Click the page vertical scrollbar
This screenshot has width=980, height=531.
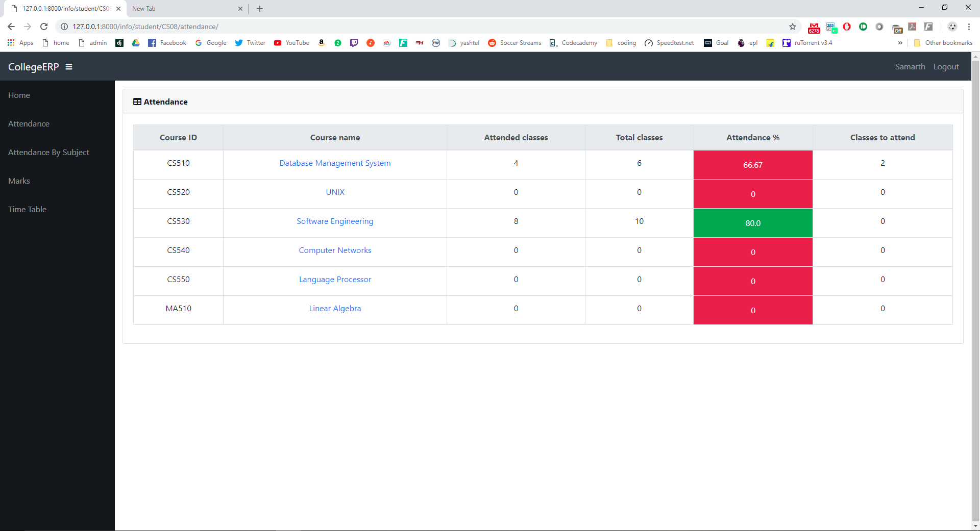pyautogui.click(x=975, y=291)
